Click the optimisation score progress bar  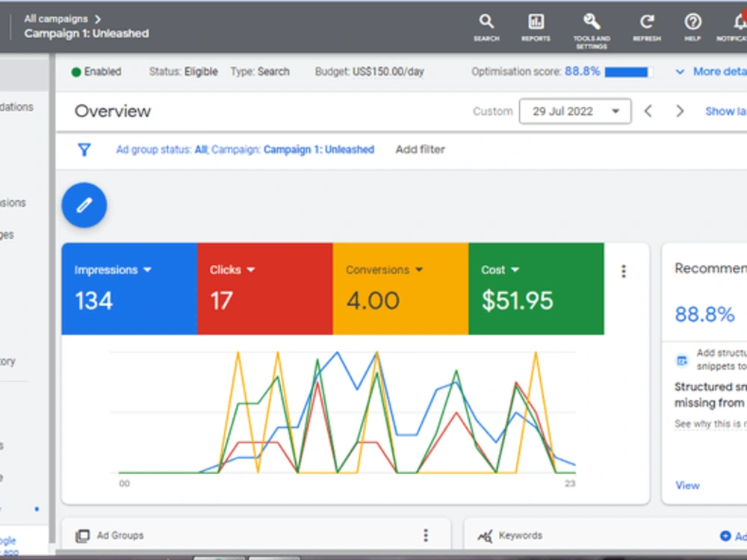[x=628, y=72]
